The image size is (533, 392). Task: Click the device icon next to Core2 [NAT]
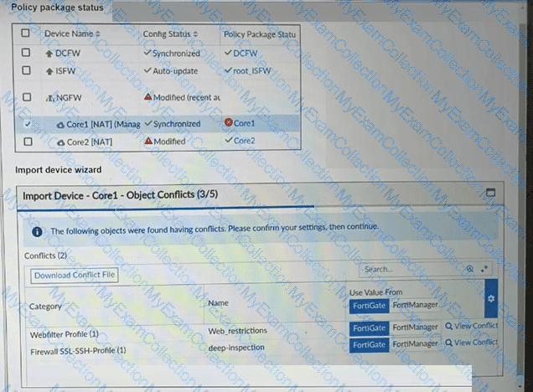click(x=60, y=142)
